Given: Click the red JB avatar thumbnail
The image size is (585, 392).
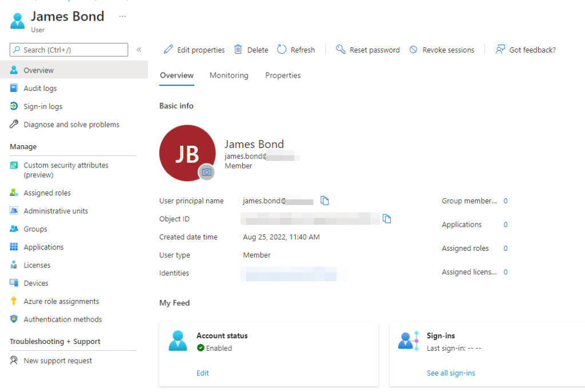Looking at the screenshot, I should [x=187, y=153].
